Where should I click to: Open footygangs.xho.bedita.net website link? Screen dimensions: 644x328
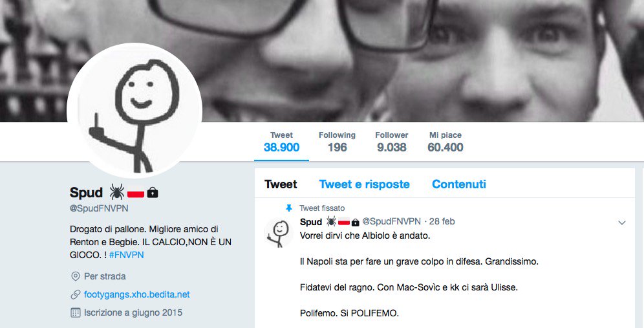point(137,294)
